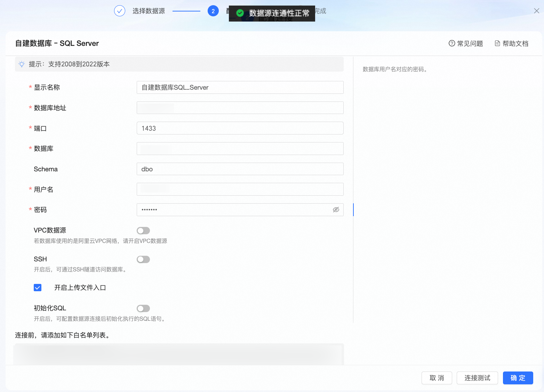
Task: Click the 用户名 input field
Action: 240,189
